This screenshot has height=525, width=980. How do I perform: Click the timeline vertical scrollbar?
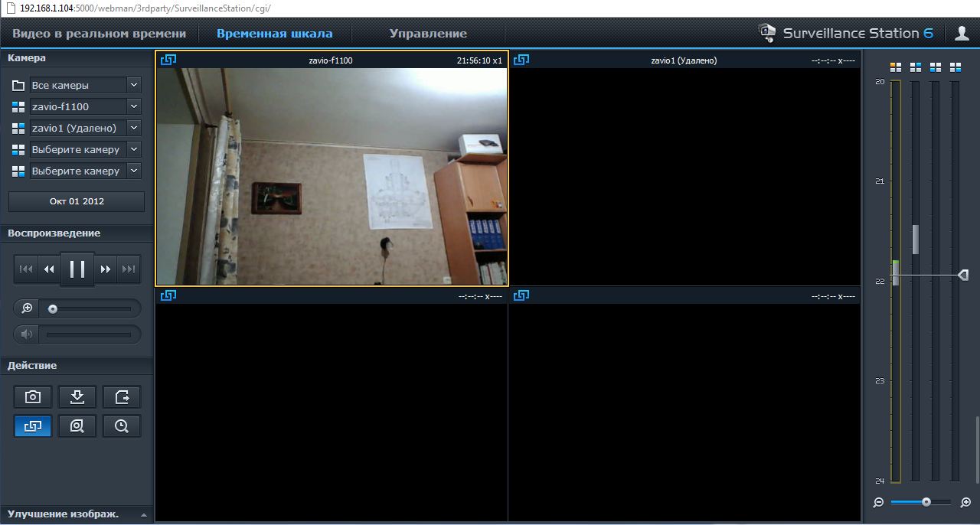[x=977, y=450]
